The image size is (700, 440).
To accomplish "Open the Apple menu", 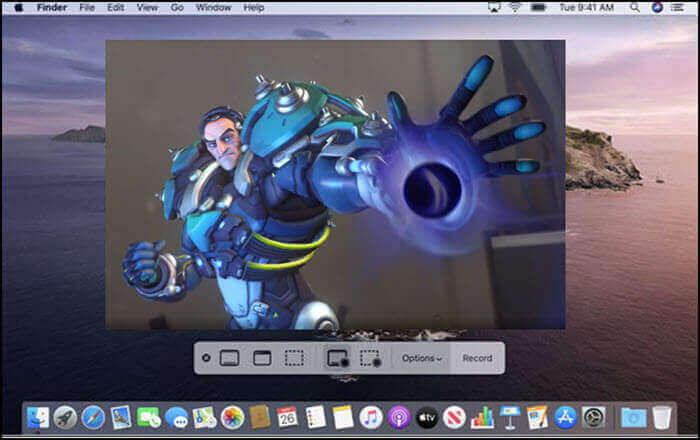I will (17, 7).
